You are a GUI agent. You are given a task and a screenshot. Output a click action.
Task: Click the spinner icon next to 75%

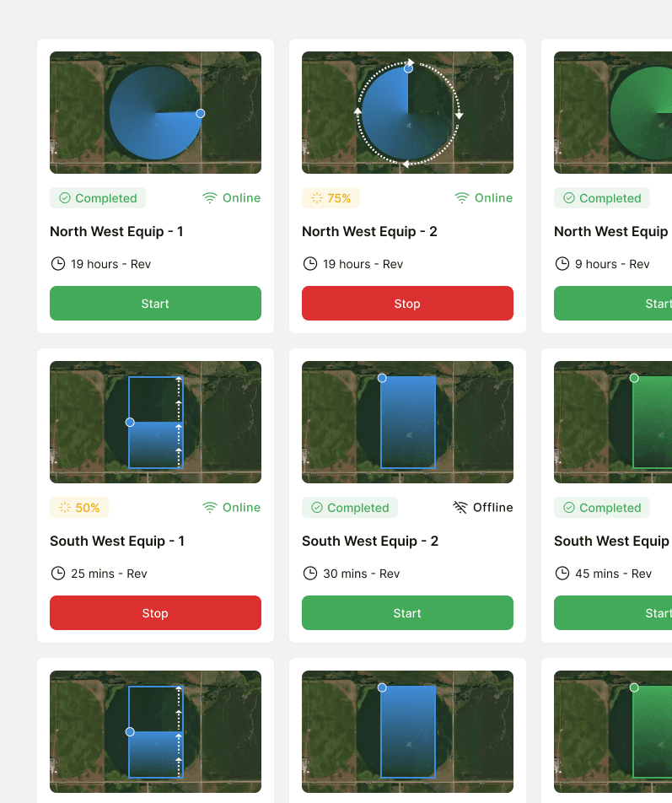pos(317,198)
